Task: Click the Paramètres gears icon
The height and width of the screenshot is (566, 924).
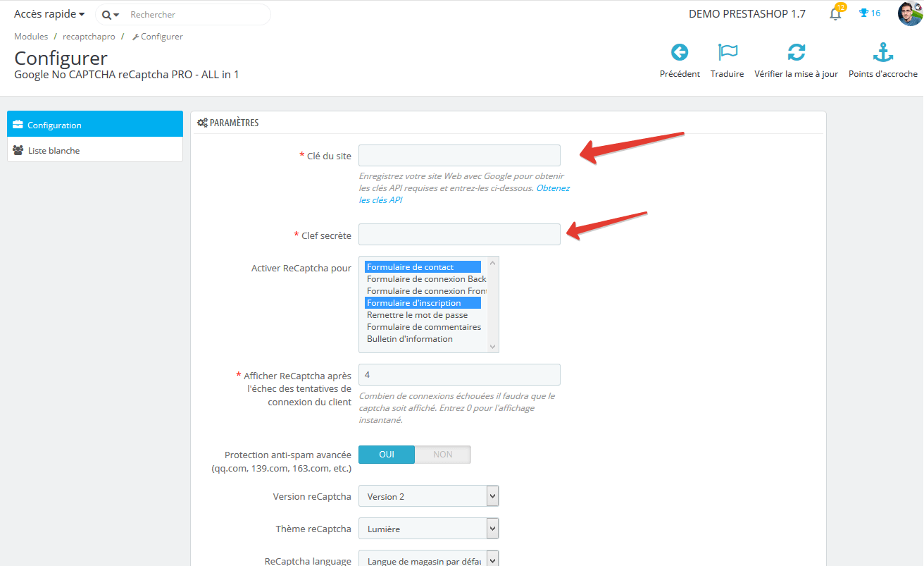Action: (202, 123)
